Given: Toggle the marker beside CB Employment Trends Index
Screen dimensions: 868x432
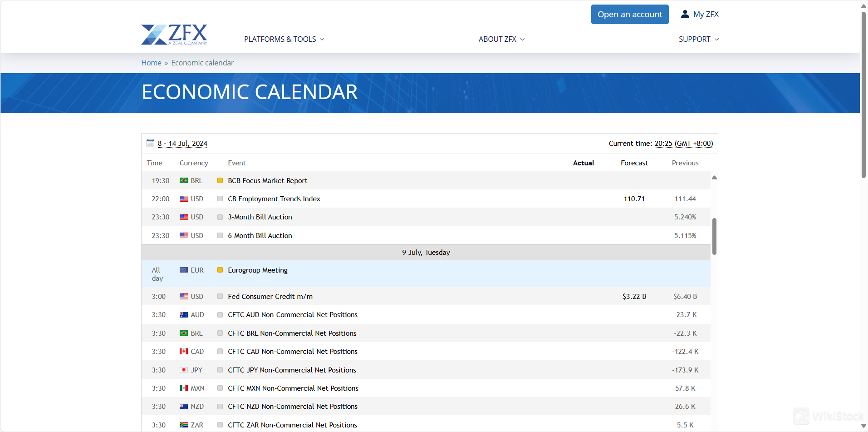Looking at the screenshot, I should click(x=220, y=199).
